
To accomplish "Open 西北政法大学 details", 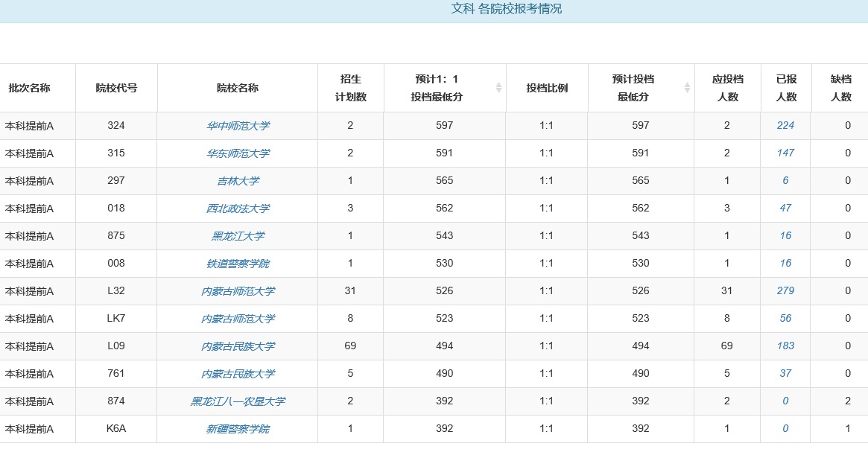I will [238, 209].
